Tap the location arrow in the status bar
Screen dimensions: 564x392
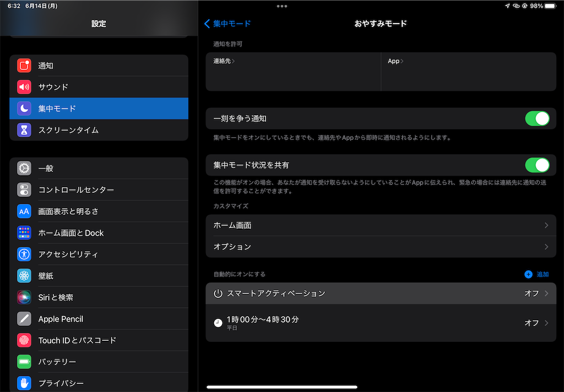(x=507, y=6)
